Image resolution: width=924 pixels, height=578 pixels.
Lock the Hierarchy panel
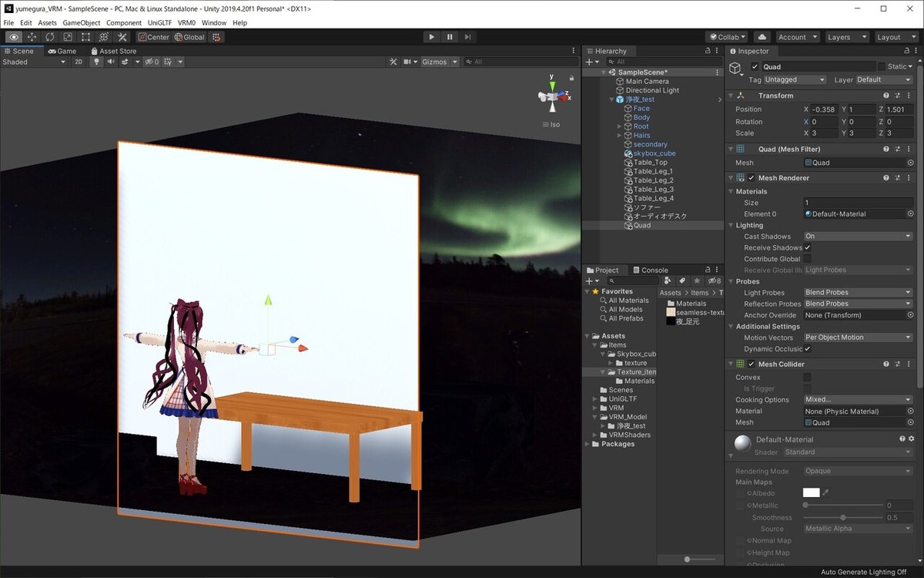click(708, 51)
